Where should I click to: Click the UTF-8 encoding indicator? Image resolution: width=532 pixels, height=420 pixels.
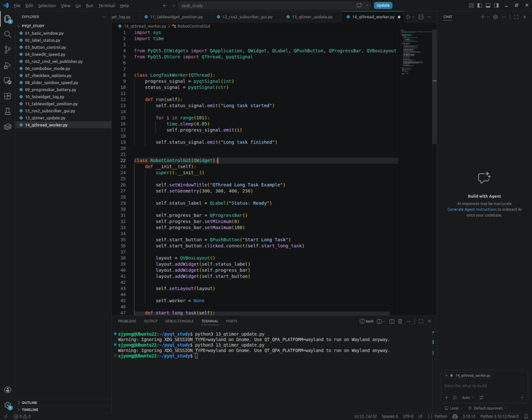pyautogui.click(x=408, y=416)
